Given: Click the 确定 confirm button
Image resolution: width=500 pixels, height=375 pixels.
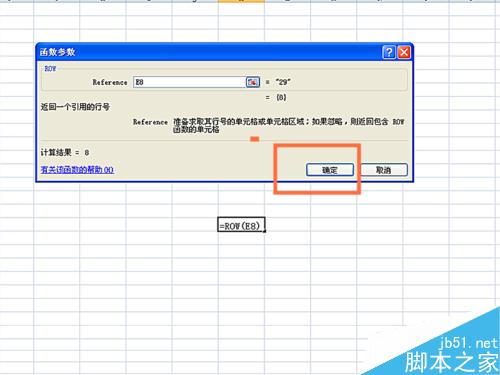Looking at the screenshot, I should (330, 170).
